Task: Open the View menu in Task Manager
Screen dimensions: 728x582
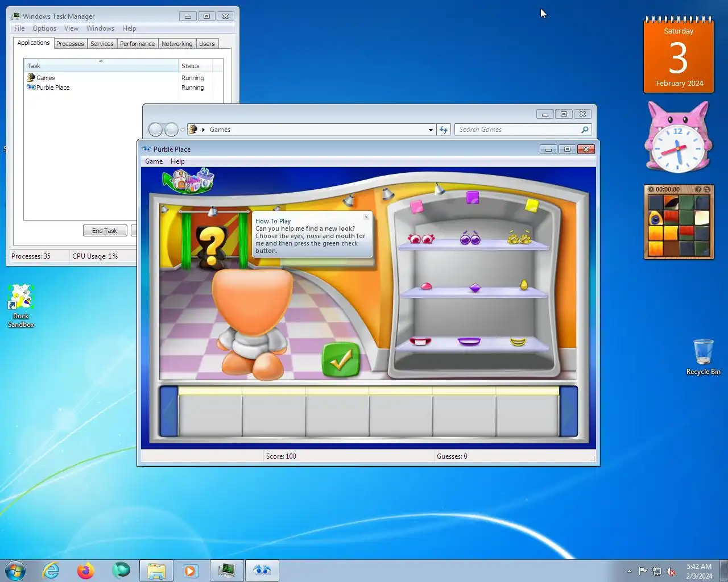Action: click(x=71, y=28)
